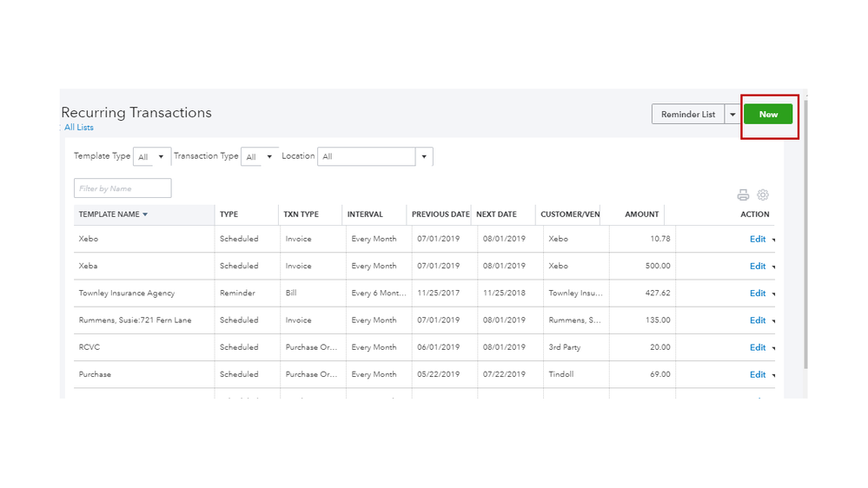The width and height of the screenshot is (868, 488).
Task: Click the print icon above the table
Action: pos(743,195)
